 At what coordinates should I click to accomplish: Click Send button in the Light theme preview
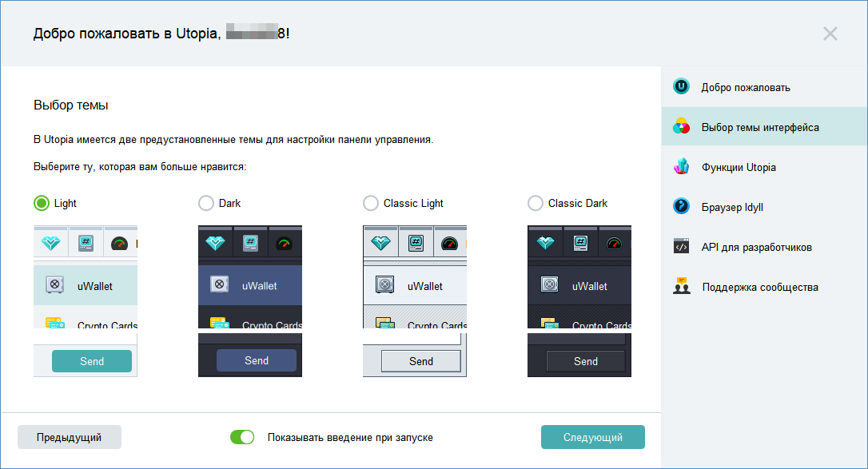coord(92,361)
